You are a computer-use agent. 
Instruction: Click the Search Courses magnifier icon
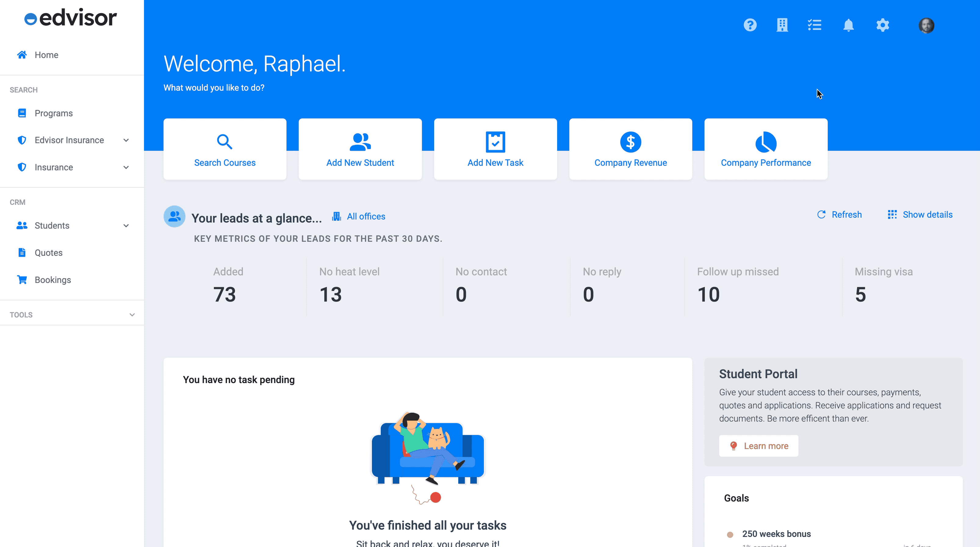pyautogui.click(x=225, y=142)
